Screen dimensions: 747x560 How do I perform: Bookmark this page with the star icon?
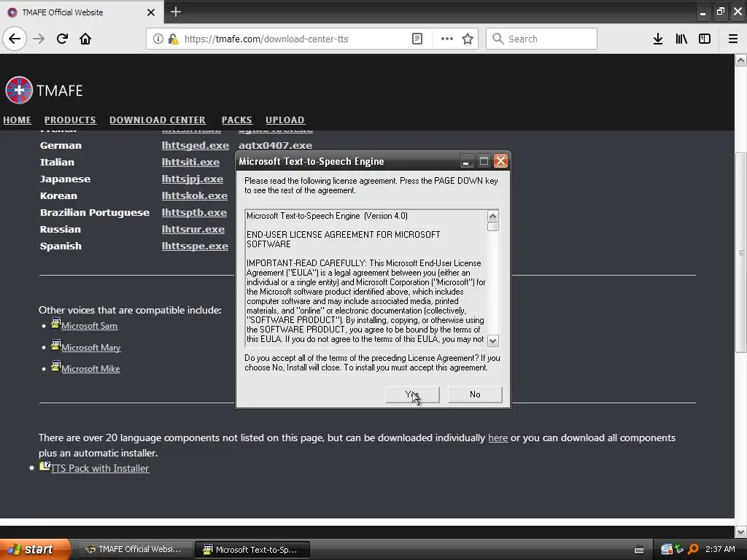pos(468,39)
